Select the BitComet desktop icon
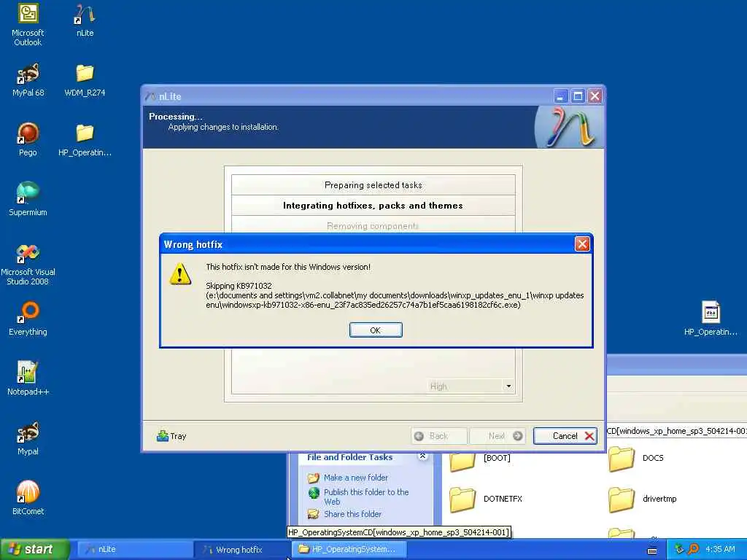The width and height of the screenshot is (747, 560). pyautogui.click(x=28, y=498)
